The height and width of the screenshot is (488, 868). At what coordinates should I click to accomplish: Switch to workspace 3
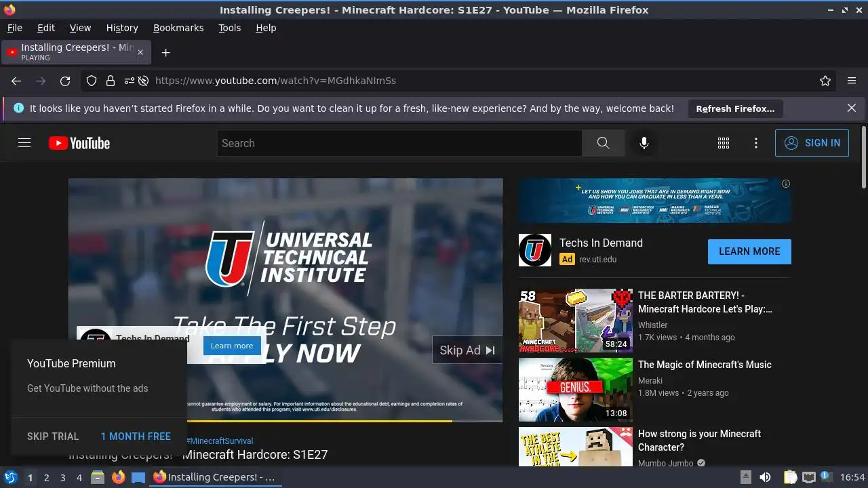click(x=62, y=478)
